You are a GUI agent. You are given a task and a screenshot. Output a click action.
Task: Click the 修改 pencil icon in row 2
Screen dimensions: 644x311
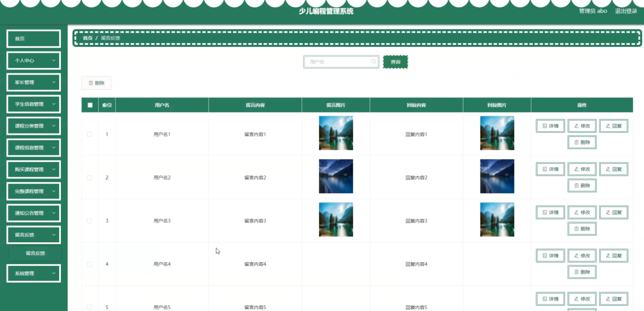tap(576, 169)
